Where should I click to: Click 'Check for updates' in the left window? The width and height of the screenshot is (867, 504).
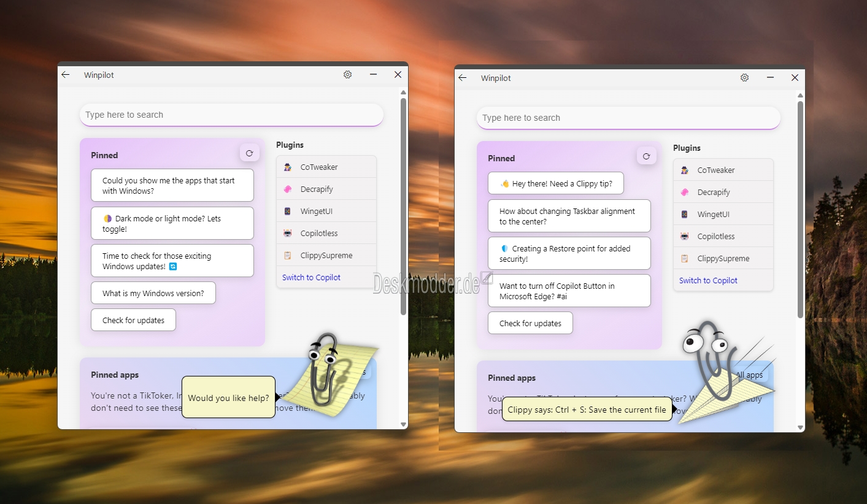pyautogui.click(x=134, y=320)
